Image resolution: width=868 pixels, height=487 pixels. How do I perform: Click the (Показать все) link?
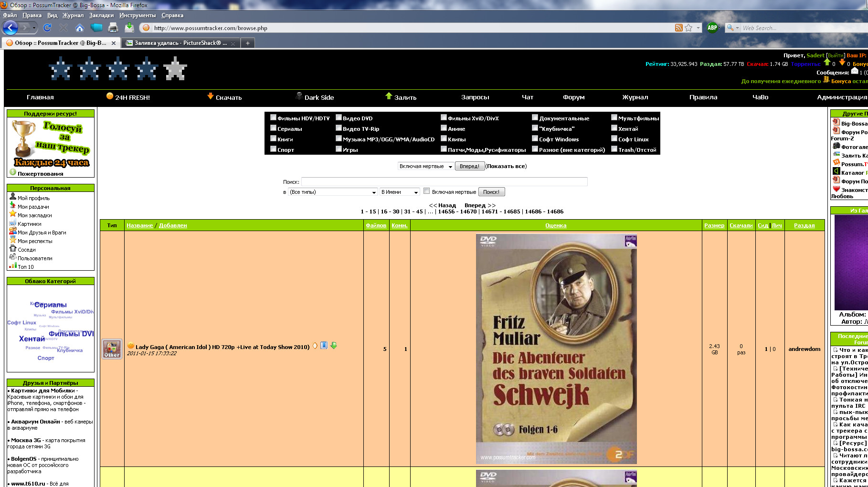click(506, 166)
